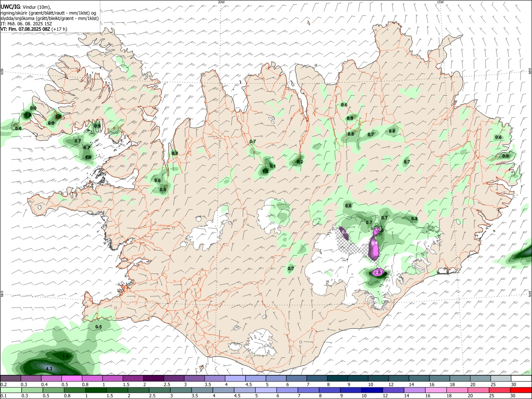Click the 4.3 precipitation value off the southwest coast
The image size is (532, 399).
[49, 369]
